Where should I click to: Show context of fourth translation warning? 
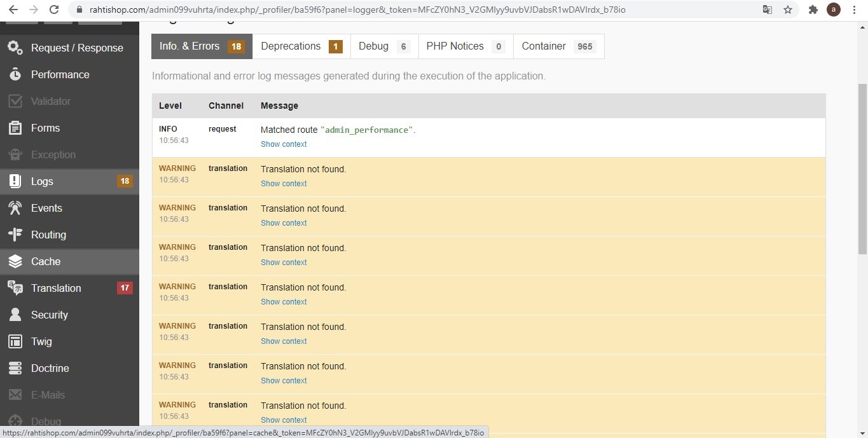(284, 302)
